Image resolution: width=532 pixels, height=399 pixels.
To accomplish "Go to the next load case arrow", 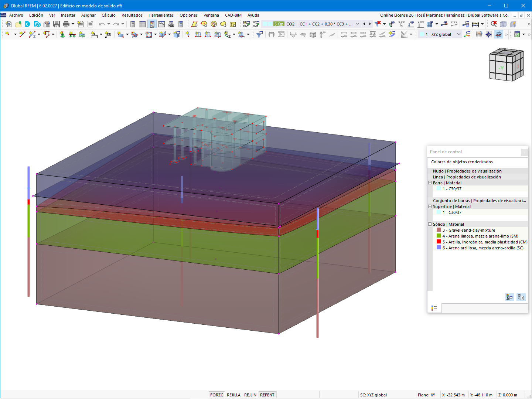I will point(370,24).
